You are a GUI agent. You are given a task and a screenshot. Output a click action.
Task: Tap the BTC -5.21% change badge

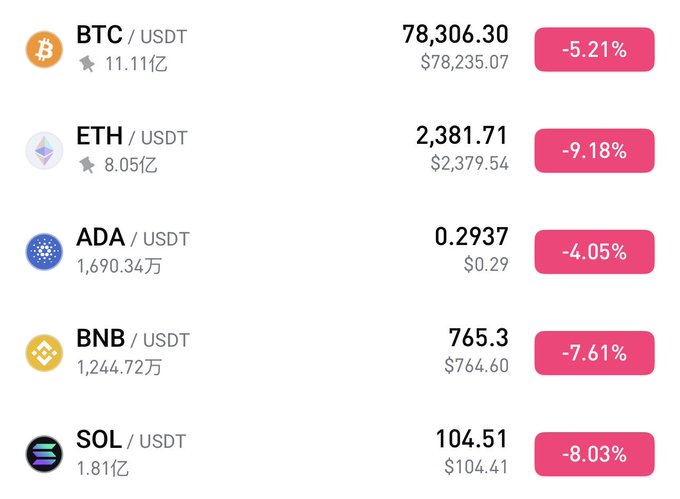coord(594,50)
